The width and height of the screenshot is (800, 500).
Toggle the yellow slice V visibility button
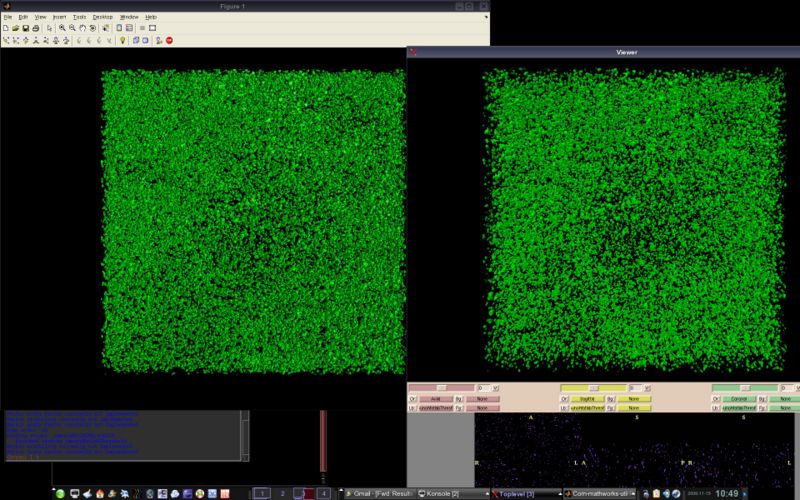647,388
